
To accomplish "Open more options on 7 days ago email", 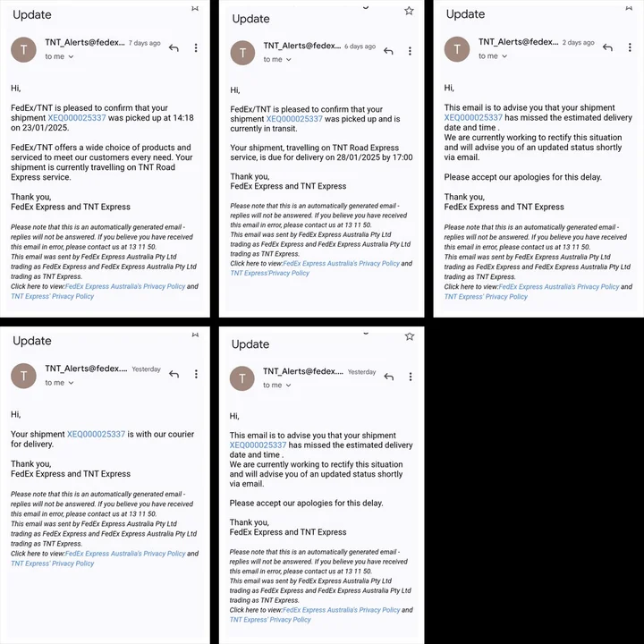I will pos(196,47).
